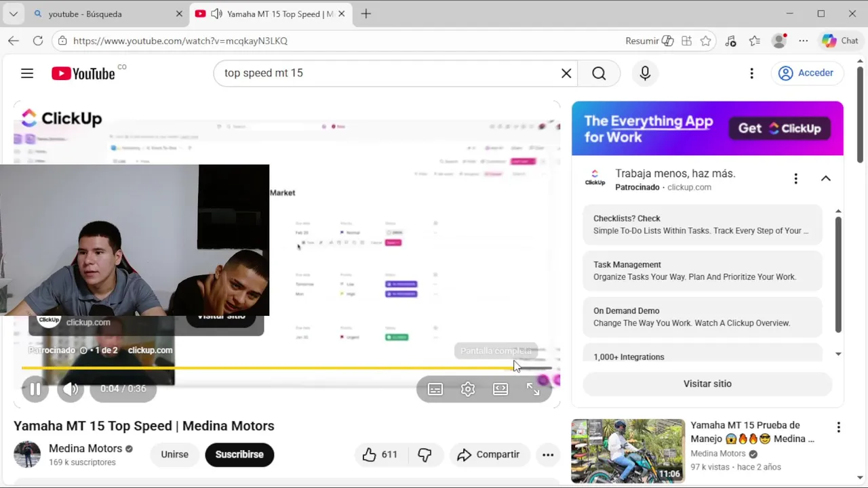Seek on the yellow ad progress bar
Image resolution: width=868 pixels, height=488 pixels.
287,368
